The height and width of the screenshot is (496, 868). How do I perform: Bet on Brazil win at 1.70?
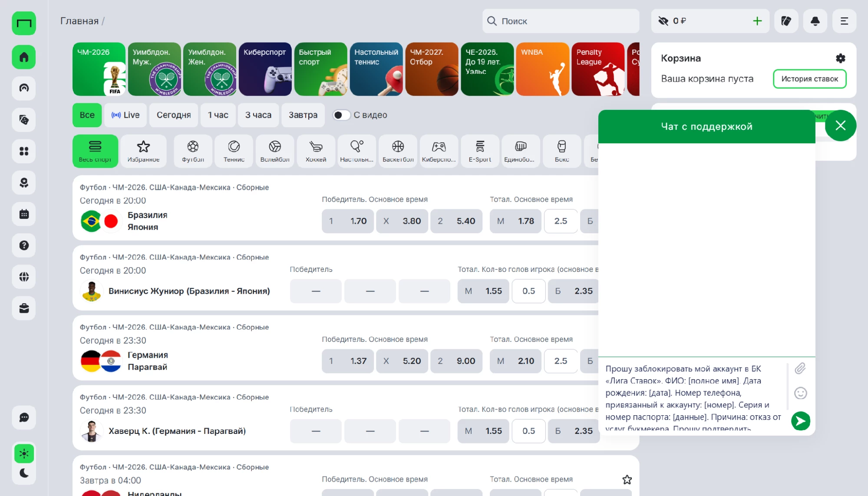(348, 221)
